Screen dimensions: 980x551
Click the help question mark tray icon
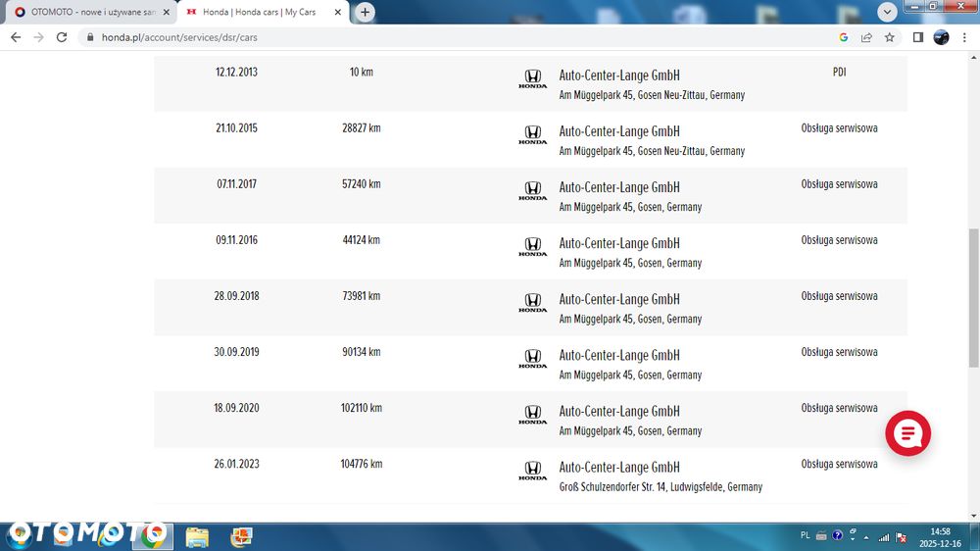pyautogui.click(x=837, y=536)
